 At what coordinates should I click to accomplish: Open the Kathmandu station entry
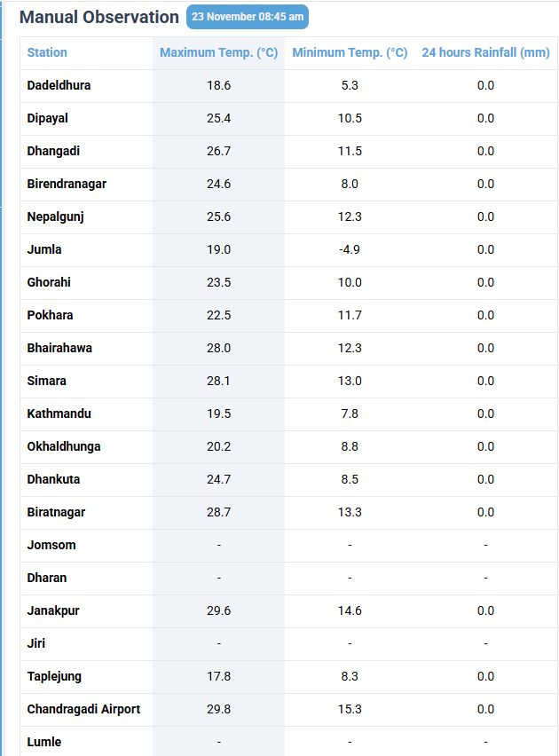click(59, 414)
